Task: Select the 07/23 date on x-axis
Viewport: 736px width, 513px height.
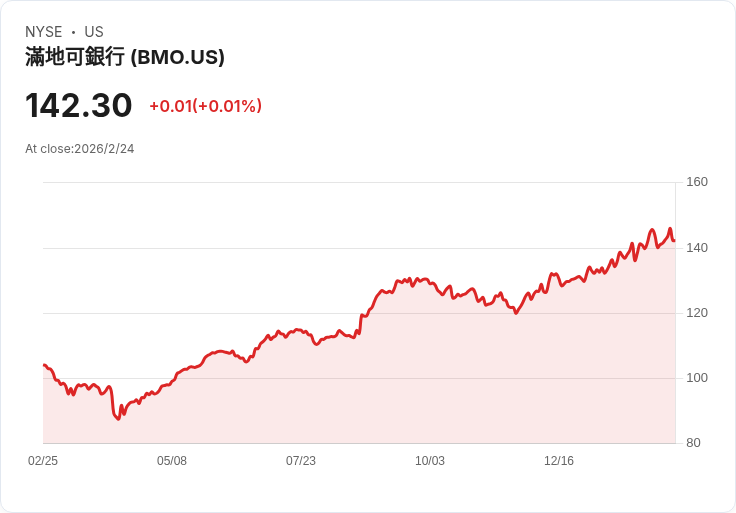Action: point(301,461)
